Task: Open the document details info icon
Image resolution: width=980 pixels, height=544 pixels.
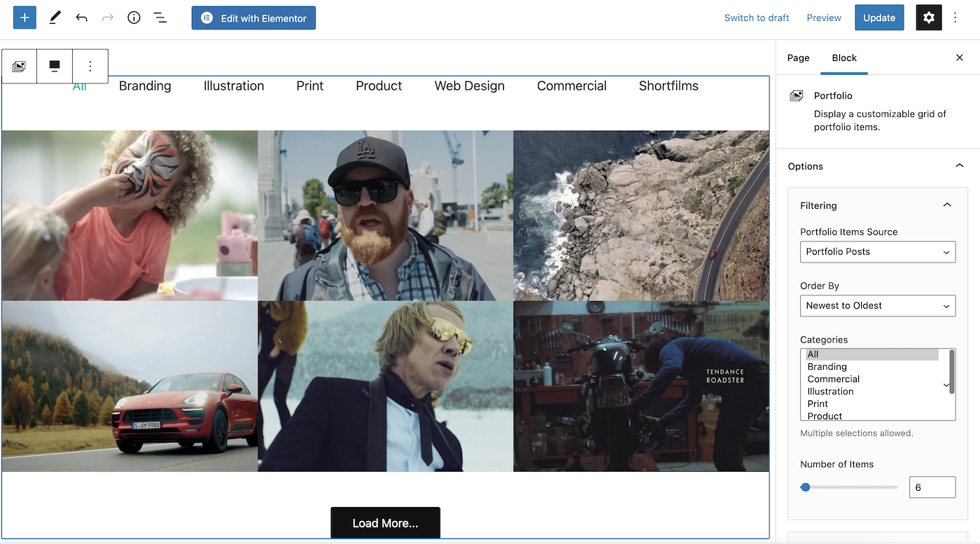Action: point(134,18)
